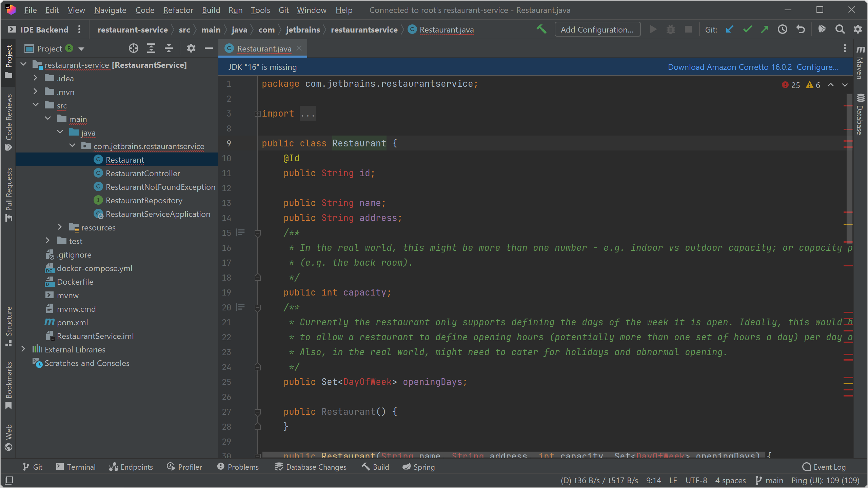This screenshot has height=488, width=868.
Task: Open Search Everywhere magnifier icon
Action: (x=840, y=29)
